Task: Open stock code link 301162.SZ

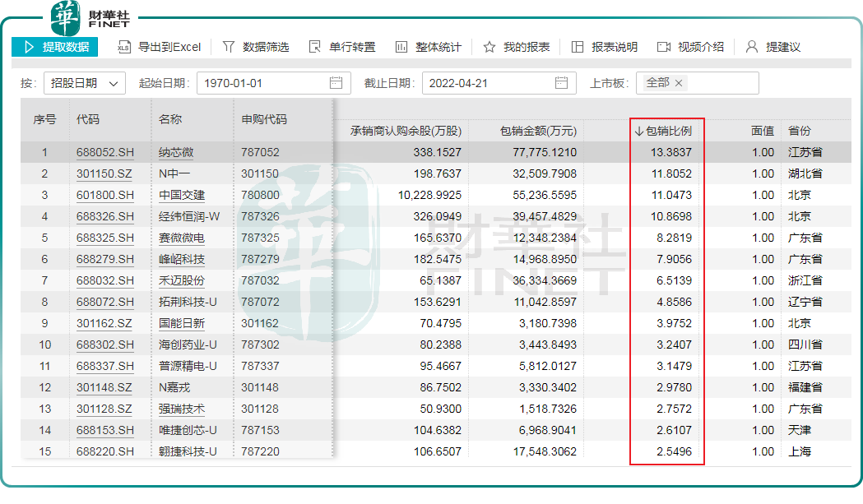Action: [x=104, y=323]
